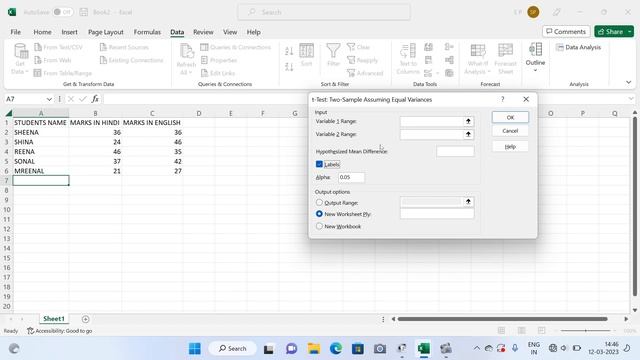This screenshot has height=360, width=640.
Task: Click the From Web icon
Action: [x=38, y=60]
